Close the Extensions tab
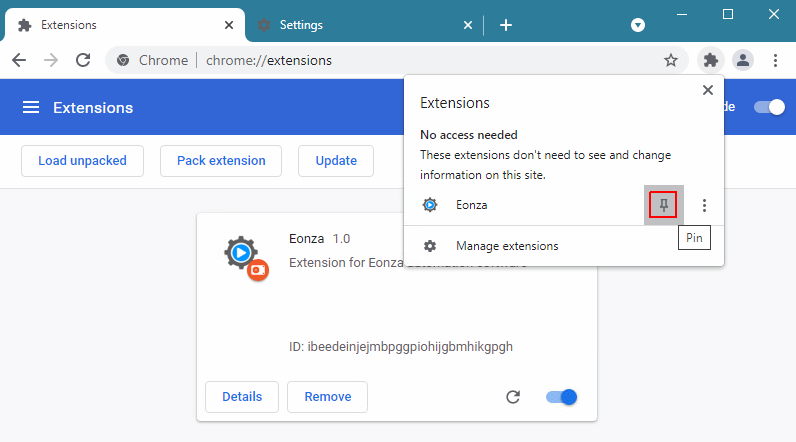The height and width of the screenshot is (442, 796). coord(229,25)
